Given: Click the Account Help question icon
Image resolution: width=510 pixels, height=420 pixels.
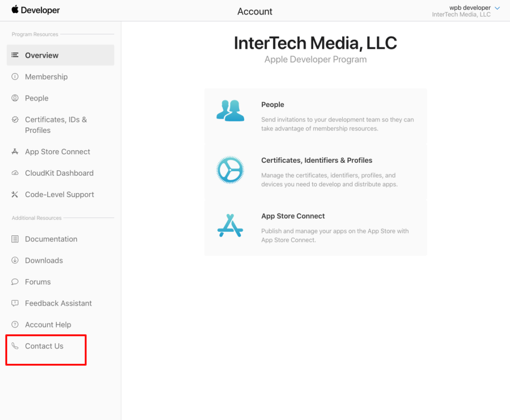Looking at the screenshot, I should 15,324.
